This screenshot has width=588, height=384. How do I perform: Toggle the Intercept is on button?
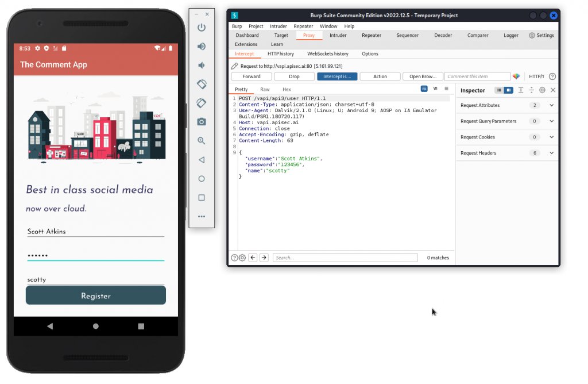point(337,76)
